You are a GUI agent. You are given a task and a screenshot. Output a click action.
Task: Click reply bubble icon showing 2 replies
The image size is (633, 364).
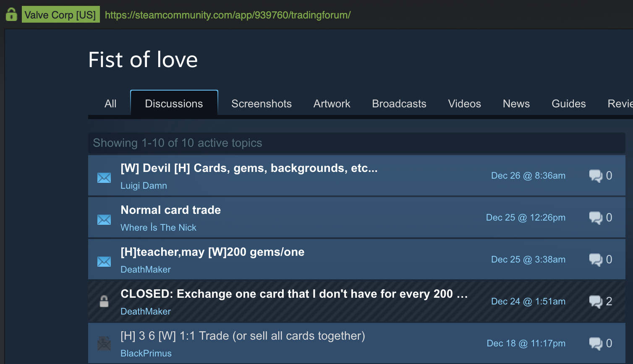coord(596,302)
